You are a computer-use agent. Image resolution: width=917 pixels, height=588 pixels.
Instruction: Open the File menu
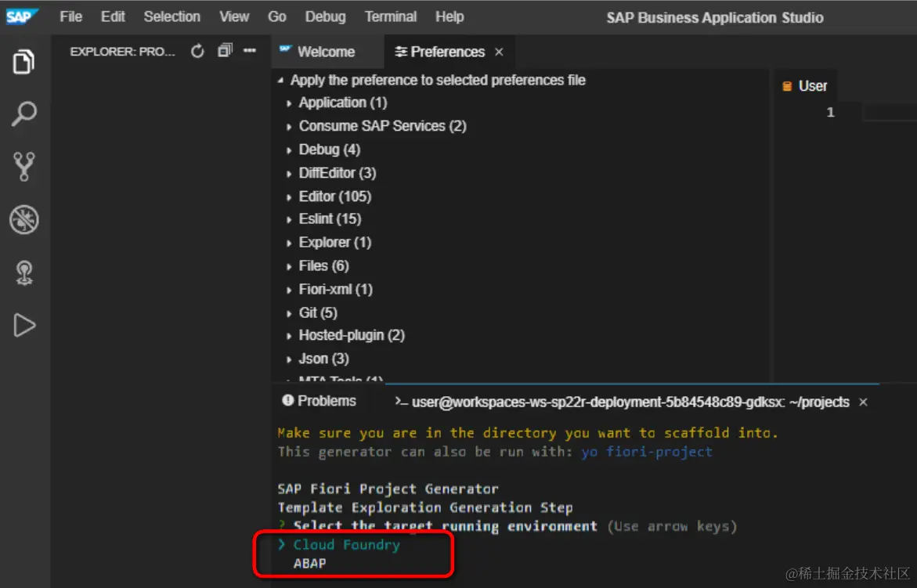point(70,17)
